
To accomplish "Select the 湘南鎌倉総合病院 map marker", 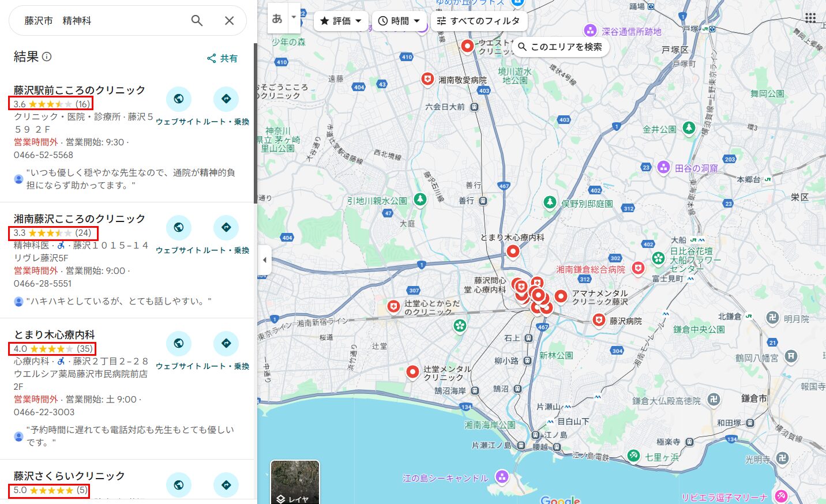I will tap(638, 268).
